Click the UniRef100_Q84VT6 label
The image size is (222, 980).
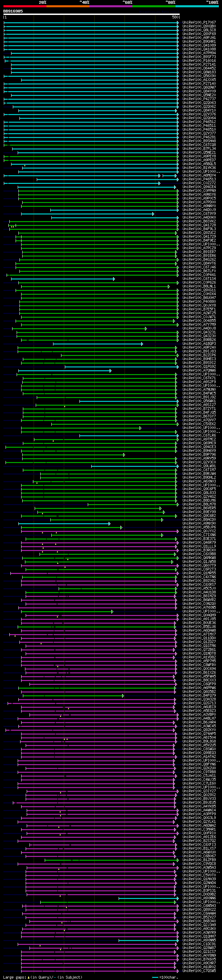coord(199,263)
